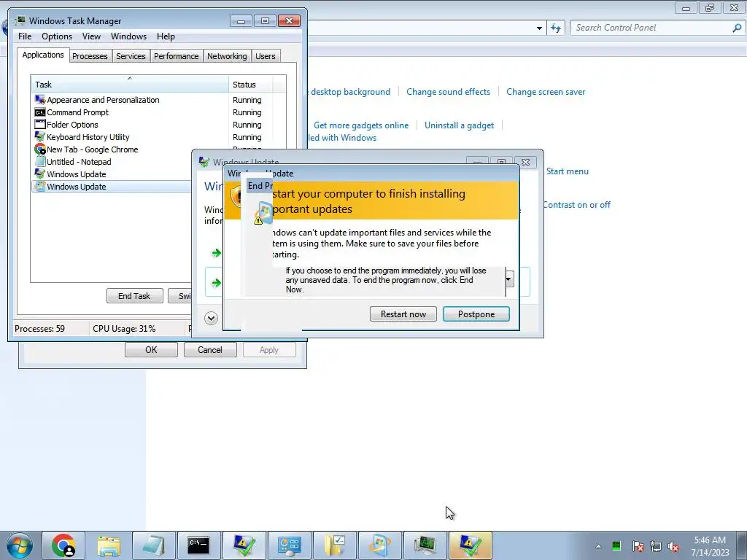Expand details chevron in Windows Update window

[211, 318]
